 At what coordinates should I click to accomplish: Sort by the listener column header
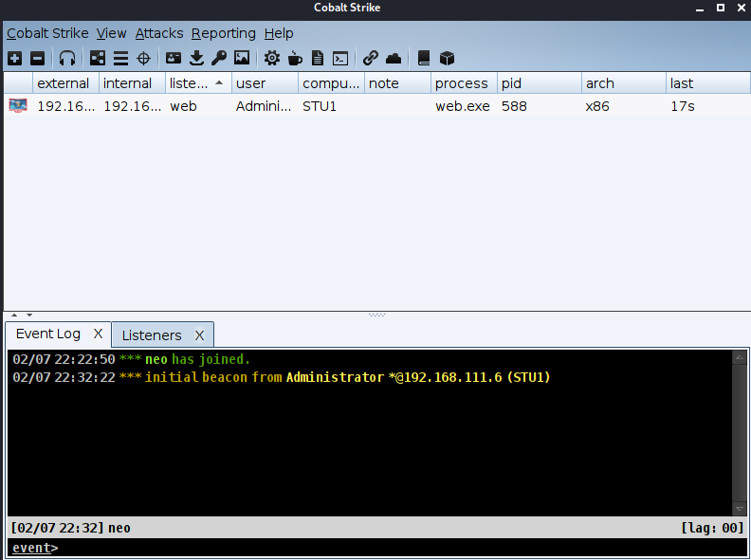pos(198,83)
